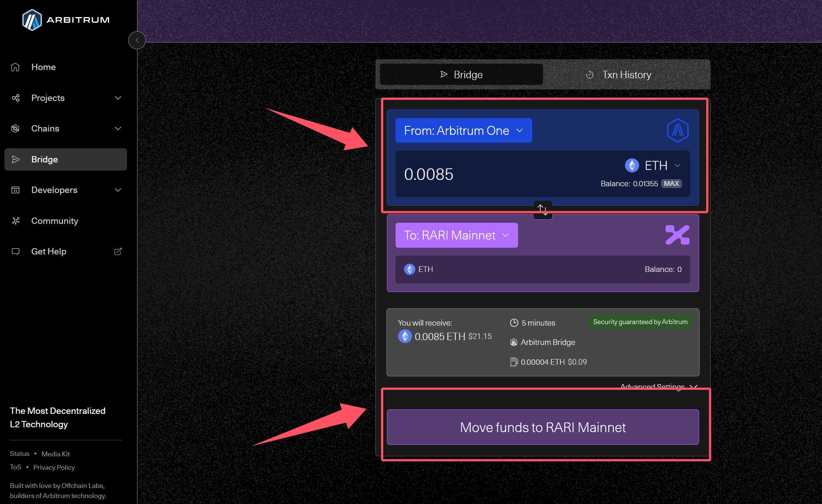822x504 pixels.
Task: Expand the Chains chevron
Action: click(x=118, y=129)
